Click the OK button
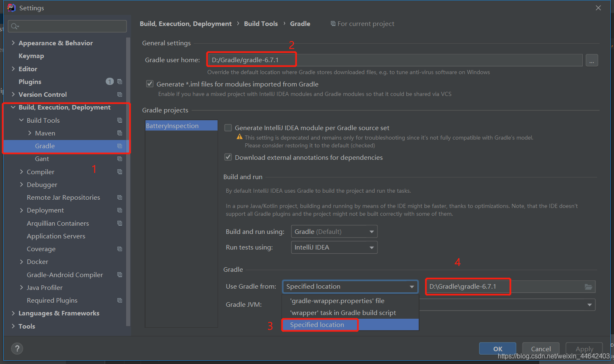 (x=497, y=349)
